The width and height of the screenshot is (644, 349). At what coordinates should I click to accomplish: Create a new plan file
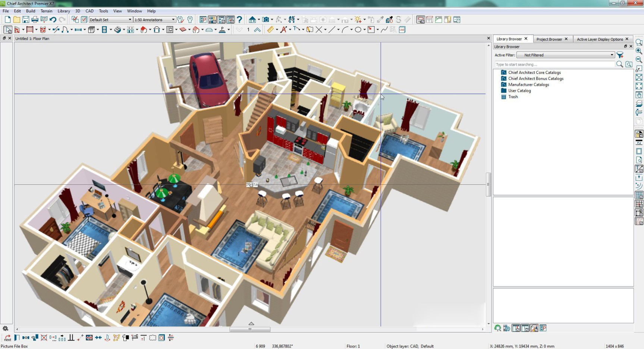7,20
